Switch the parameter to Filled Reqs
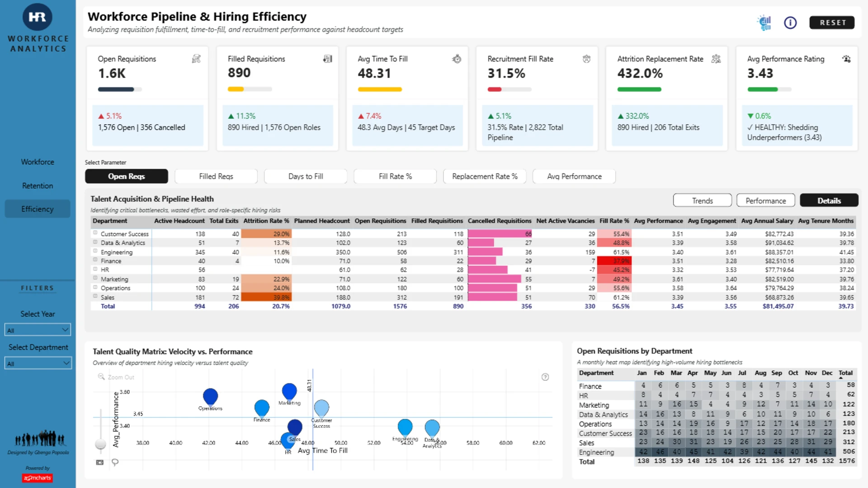868x488 pixels. click(216, 176)
